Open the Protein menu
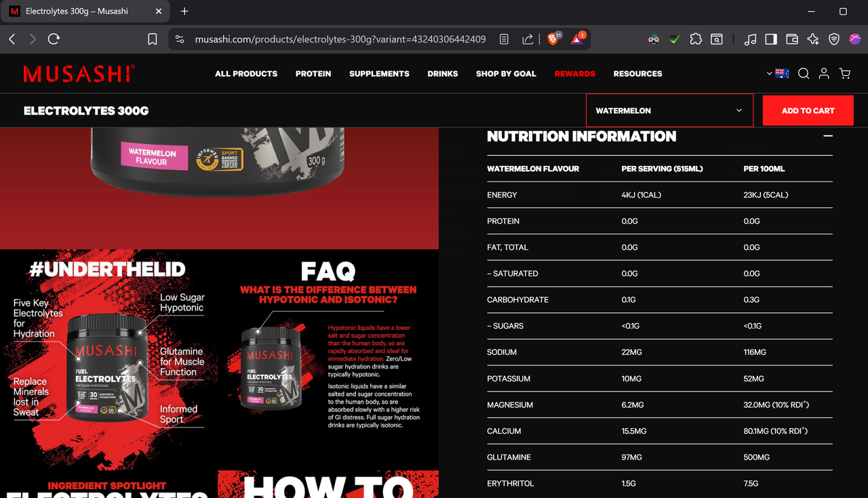The width and height of the screenshot is (868, 498). (313, 74)
